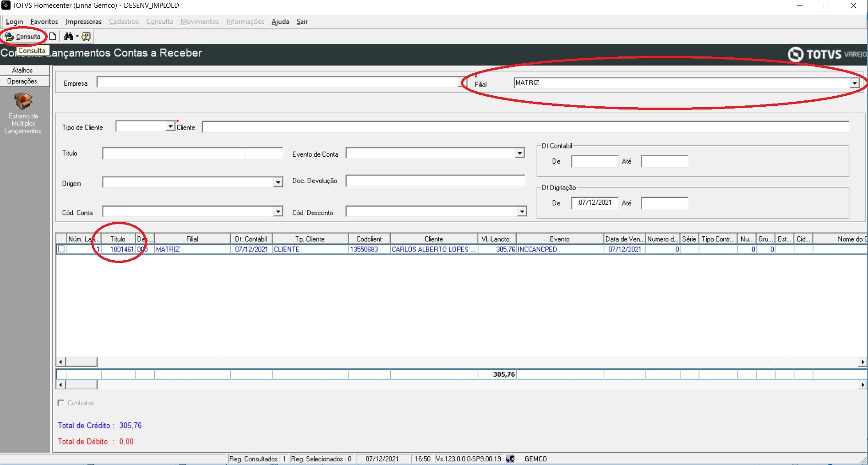Open the Consulta menu in menu bar
868x465 pixels.
(x=159, y=22)
